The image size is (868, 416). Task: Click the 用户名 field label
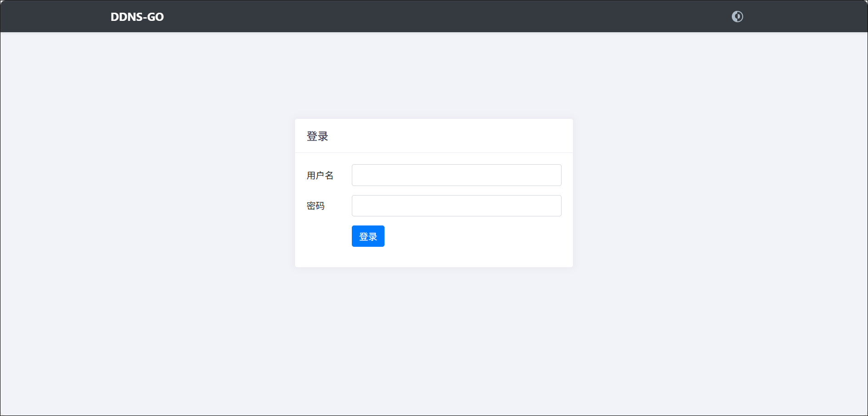(x=320, y=176)
